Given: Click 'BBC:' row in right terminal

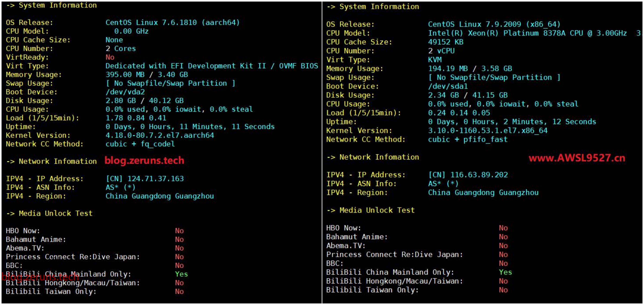Looking at the screenshot, I should tap(335, 264).
